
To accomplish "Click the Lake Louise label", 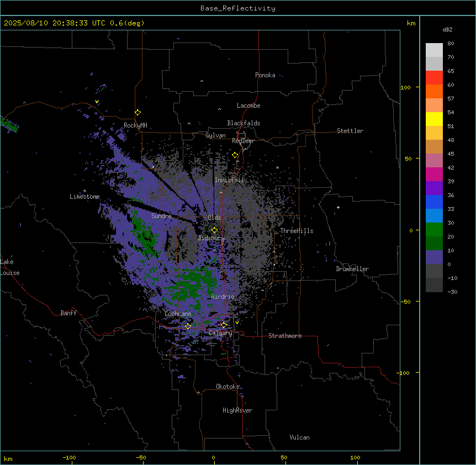I will [x=10, y=267].
